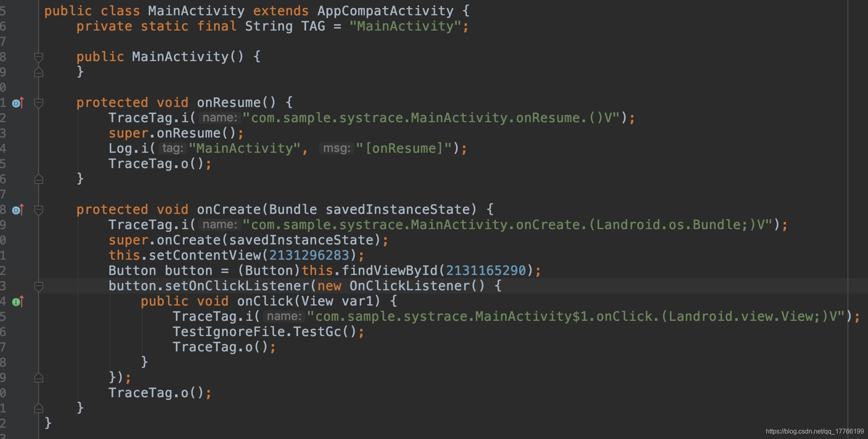Click the 'msg:' parameter hint in Log.i
868x439 pixels.
[x=336, y=148]
